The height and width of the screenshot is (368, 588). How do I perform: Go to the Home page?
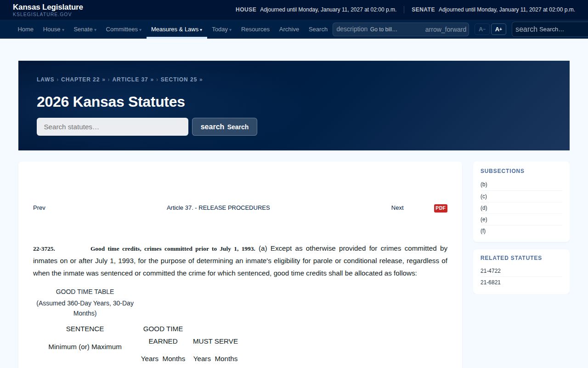point(26,29)
